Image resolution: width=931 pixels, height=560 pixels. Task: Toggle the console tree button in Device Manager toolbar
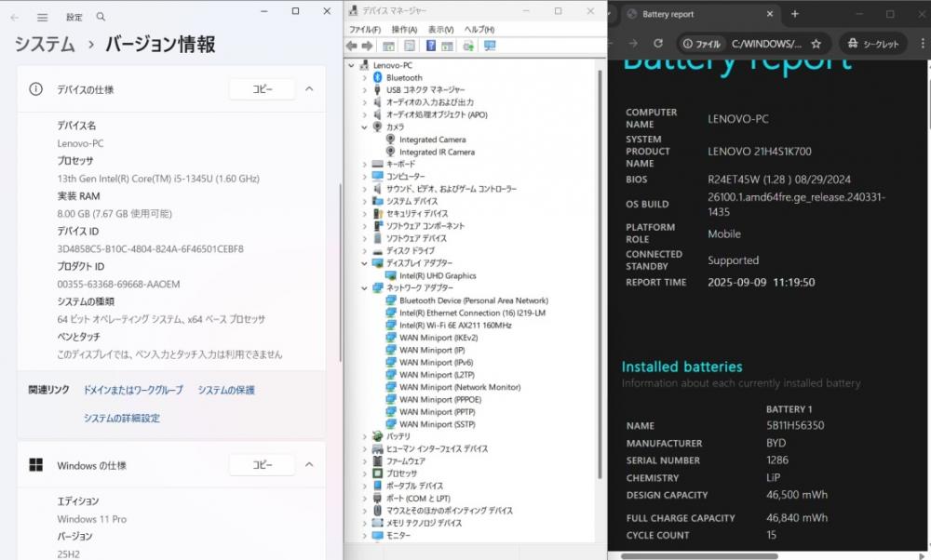tap(388, 46)
